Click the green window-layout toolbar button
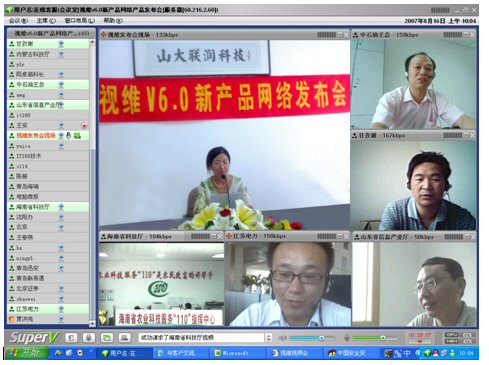489x365 pixels. [107, 338]
